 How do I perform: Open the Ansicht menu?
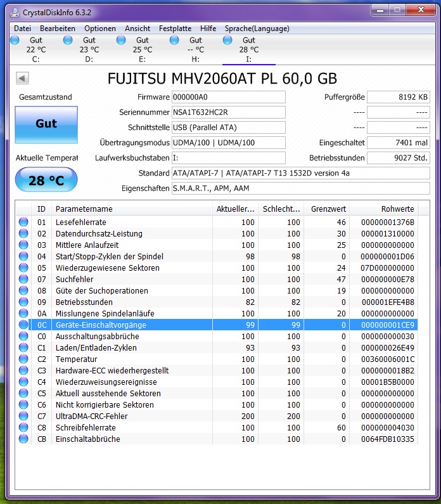tap(137, 29)
